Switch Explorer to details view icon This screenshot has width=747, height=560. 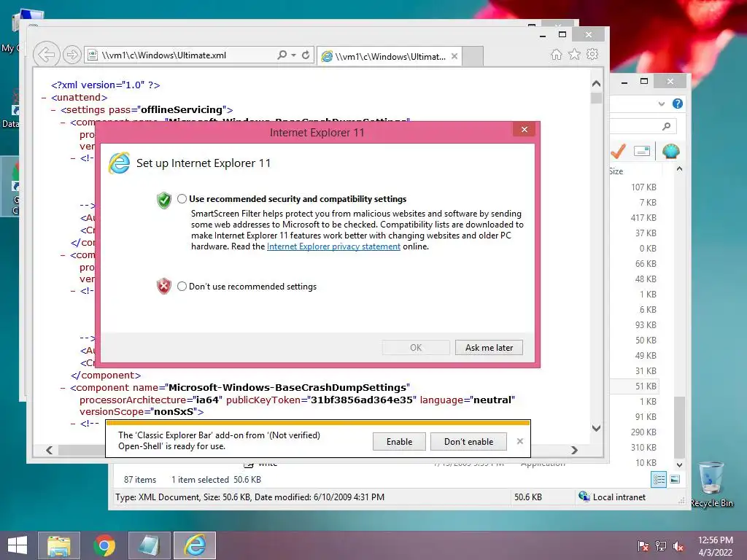pos(659,479)
